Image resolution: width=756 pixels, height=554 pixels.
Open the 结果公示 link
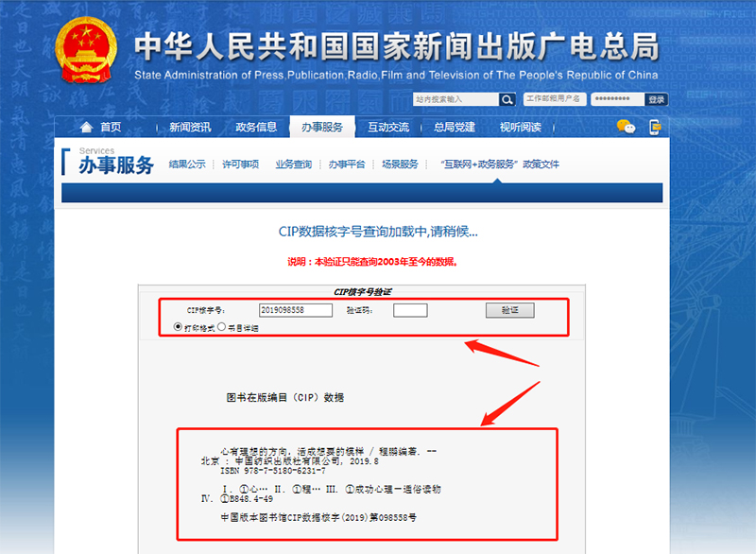[x=187, y=164]
